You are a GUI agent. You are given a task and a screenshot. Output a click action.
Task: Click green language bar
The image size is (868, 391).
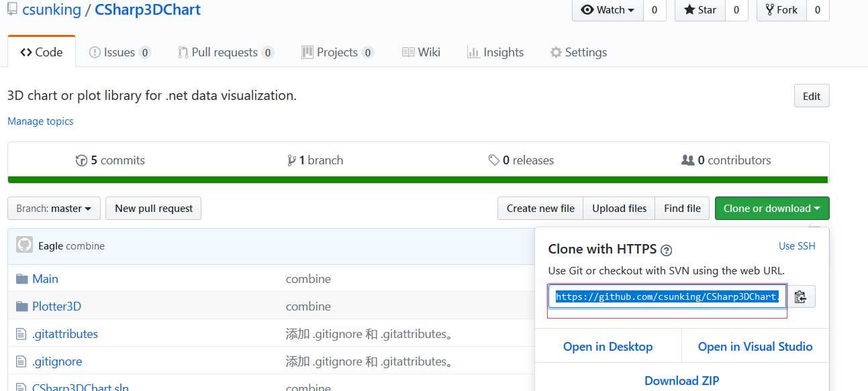coord(418,180)
